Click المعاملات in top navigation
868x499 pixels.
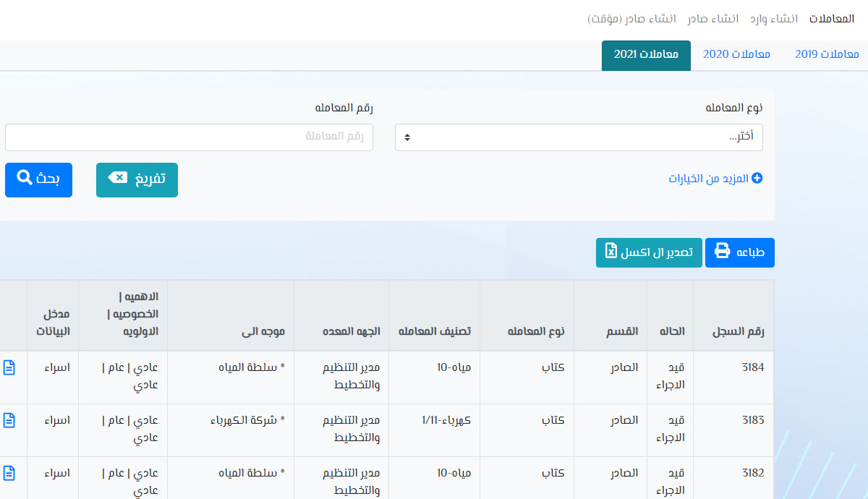[x=832, y=19]
